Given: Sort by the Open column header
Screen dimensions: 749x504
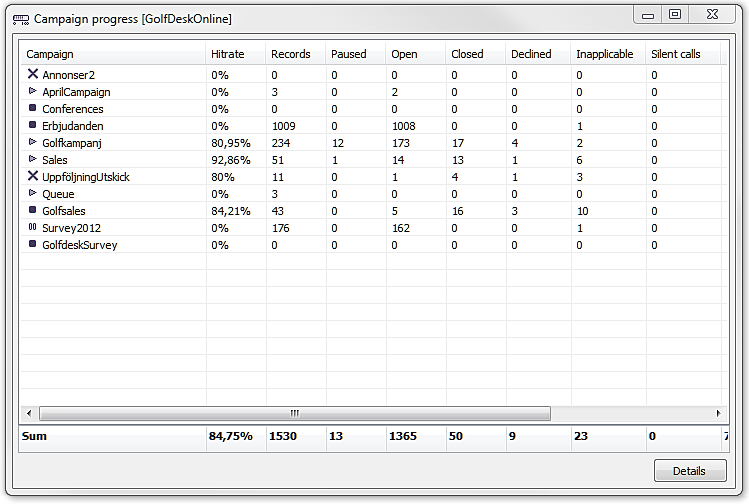Looking at the screenshot, I should 416,54.
